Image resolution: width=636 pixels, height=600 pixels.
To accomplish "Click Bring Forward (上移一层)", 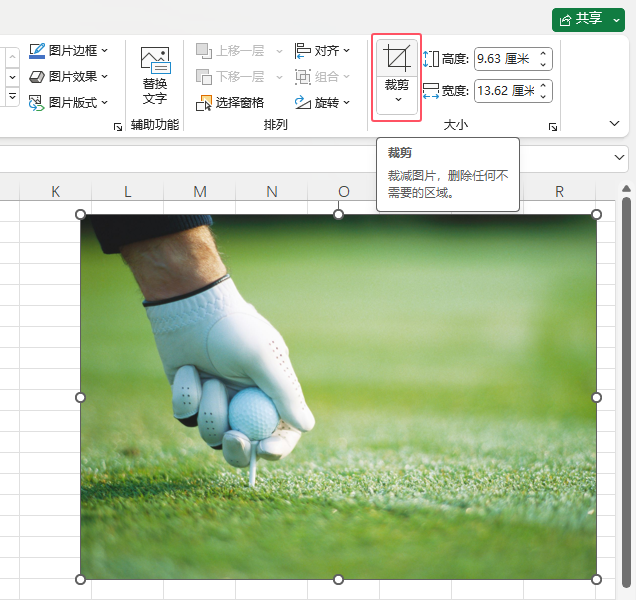I will tap(230, 51).
